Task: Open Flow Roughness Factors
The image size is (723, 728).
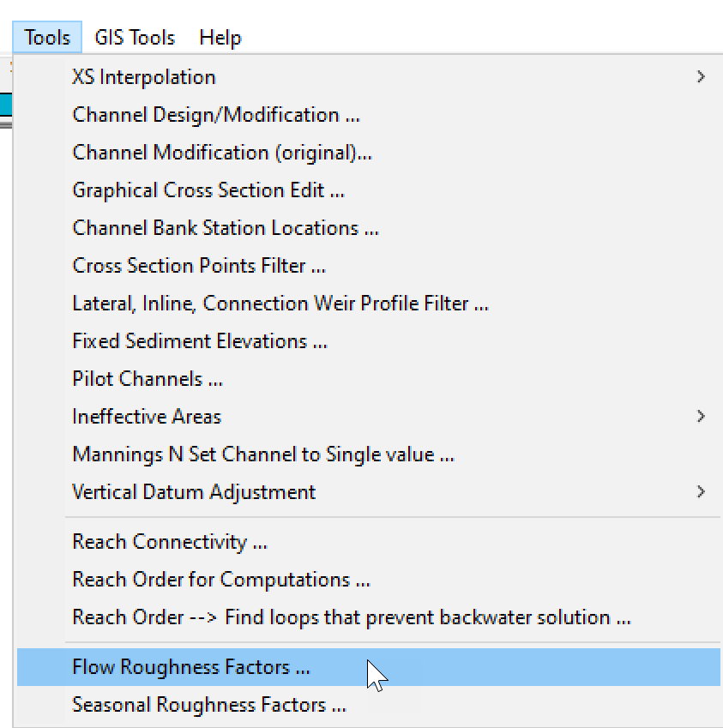Action: 191,667
